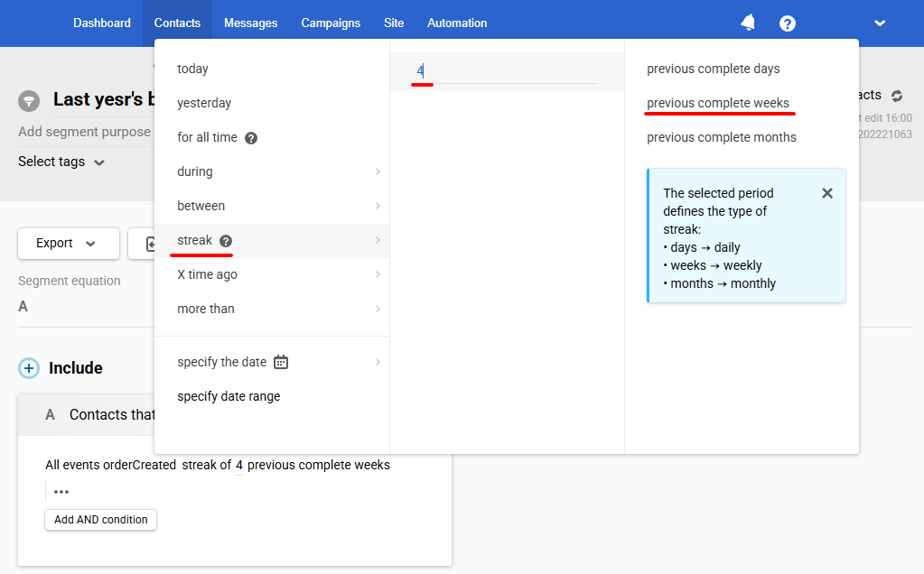Viewport: 924px width, 574px height.
Task: Open the notifications bell
Action: 748,23
